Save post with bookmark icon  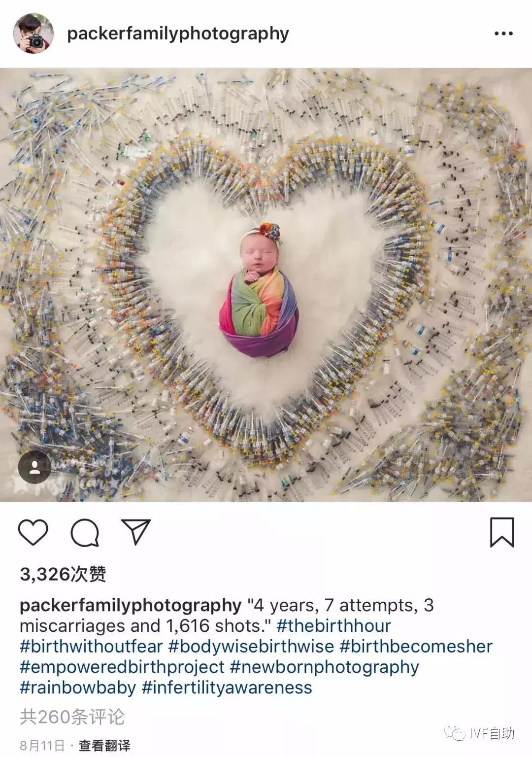tap(502, 532)
